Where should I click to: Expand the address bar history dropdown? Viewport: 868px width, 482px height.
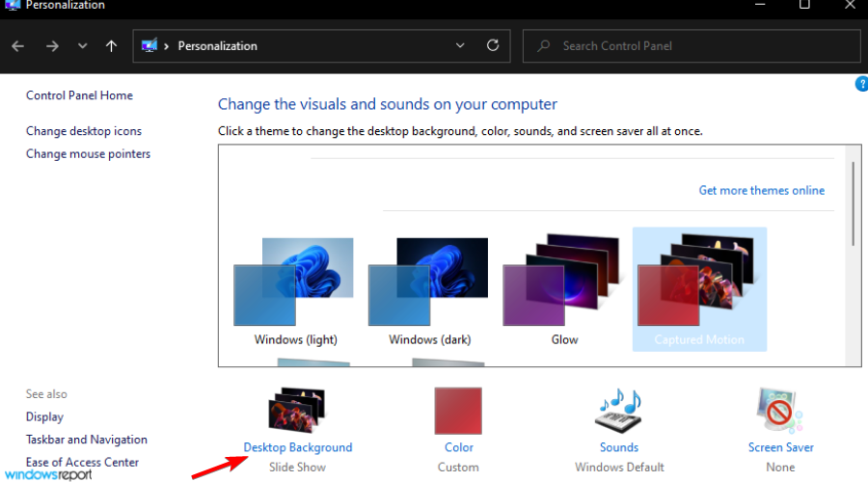(460, 45)
